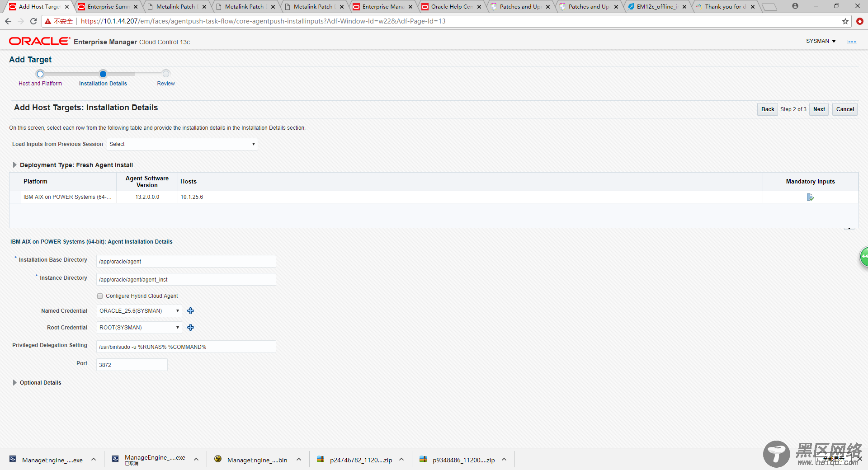The width and height of the screenshot is (868, 470).
Task: Open menu for p24746782 zip download
Action: coord(401,460)
